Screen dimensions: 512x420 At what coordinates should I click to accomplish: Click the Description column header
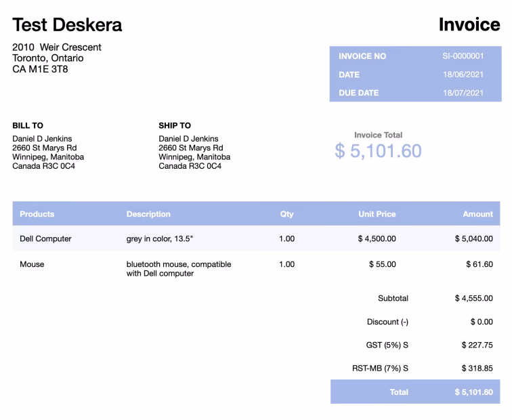148,214
